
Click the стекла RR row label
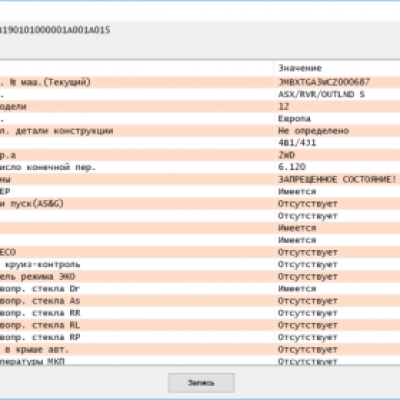56,313
